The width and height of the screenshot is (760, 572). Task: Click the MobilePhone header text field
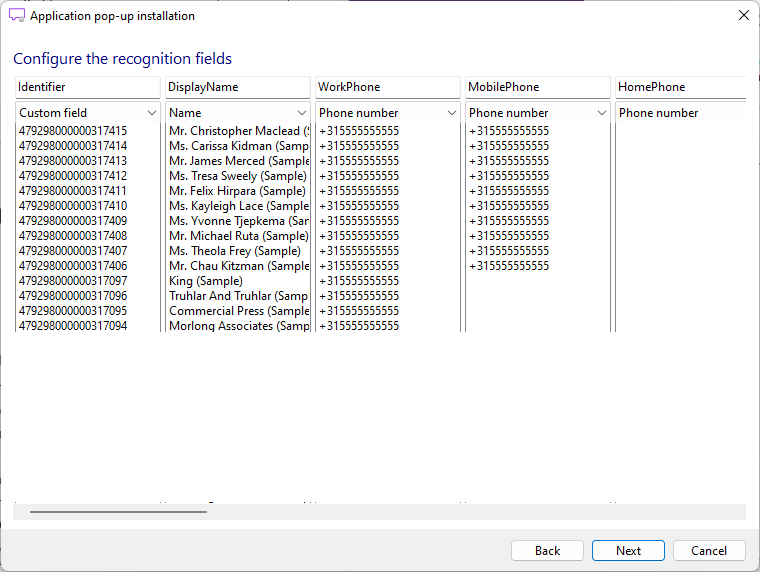click(x=538, y=87)
